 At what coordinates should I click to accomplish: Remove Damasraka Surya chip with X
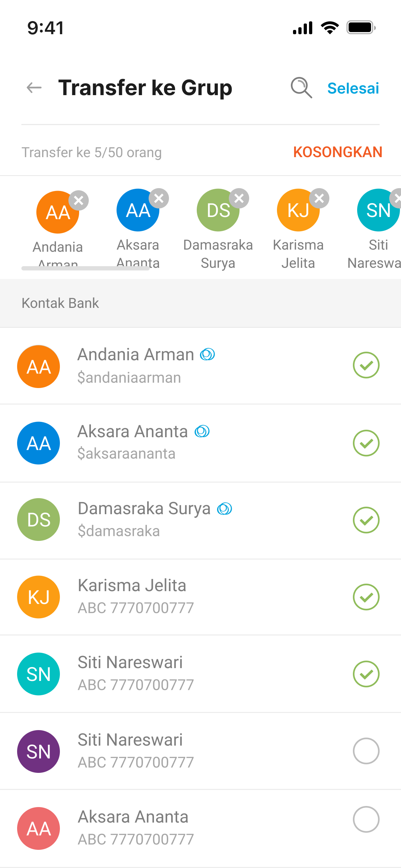pos(239,198)
